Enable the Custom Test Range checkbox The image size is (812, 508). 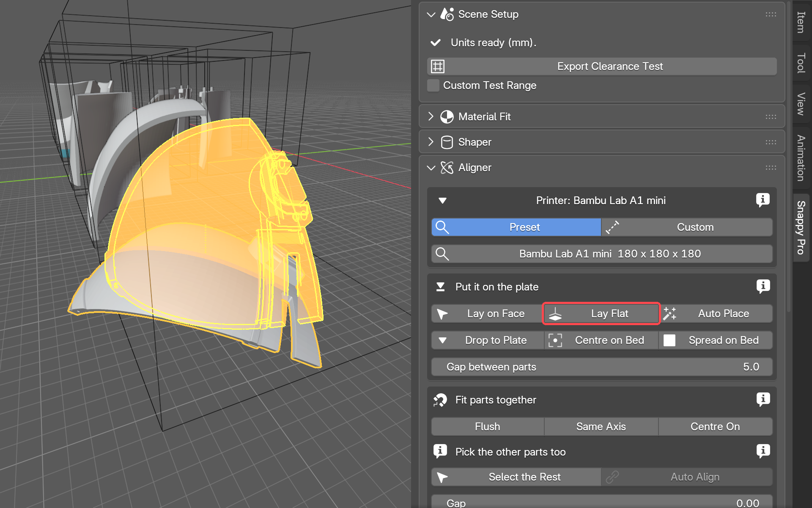pyautogui.click(x=433, y=86)
